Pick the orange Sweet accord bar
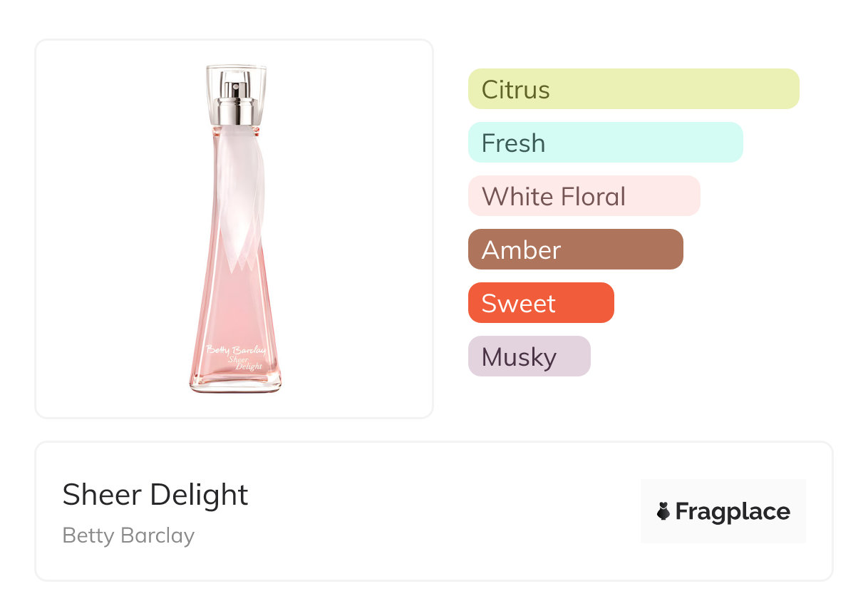 click(x=540, y=303)
